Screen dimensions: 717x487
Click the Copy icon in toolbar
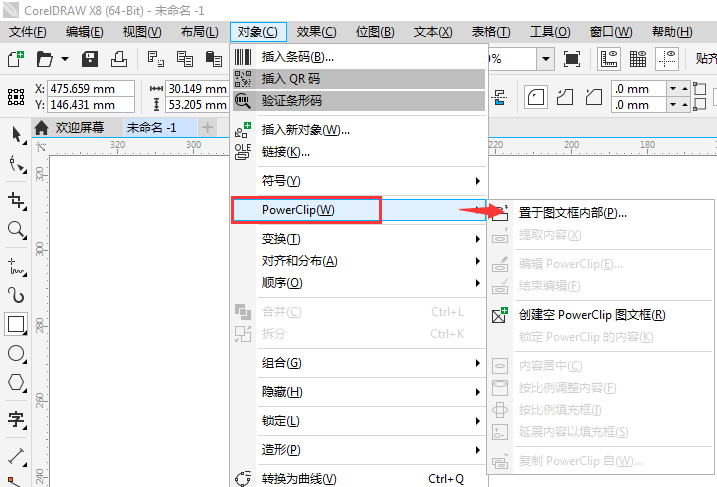click(x=185, y=59)
